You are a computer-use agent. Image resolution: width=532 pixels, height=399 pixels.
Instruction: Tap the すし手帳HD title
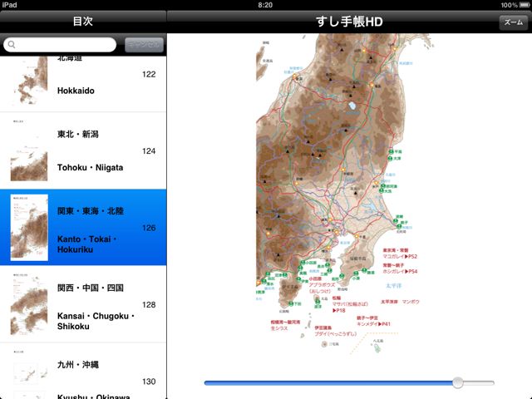[349, 22]
